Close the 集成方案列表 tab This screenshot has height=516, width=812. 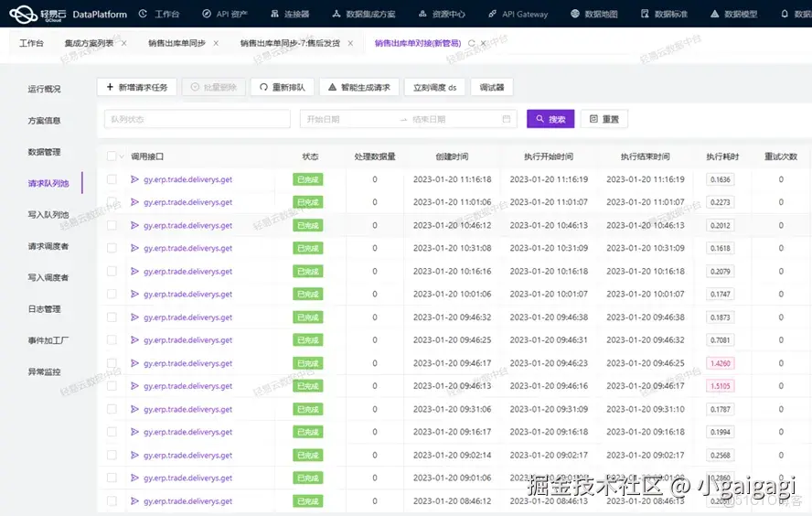coord(123,43)
